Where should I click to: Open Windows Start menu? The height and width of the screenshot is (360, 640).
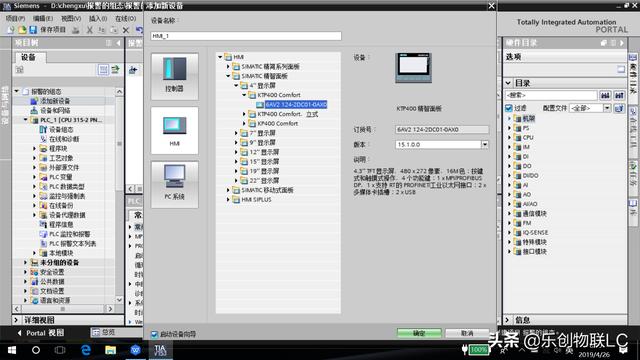click(x=12, y=350)
